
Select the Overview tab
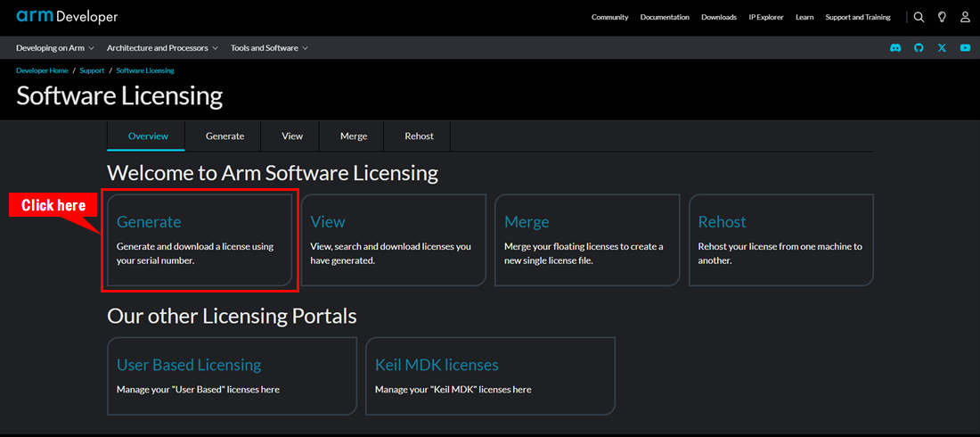[148, 136]
